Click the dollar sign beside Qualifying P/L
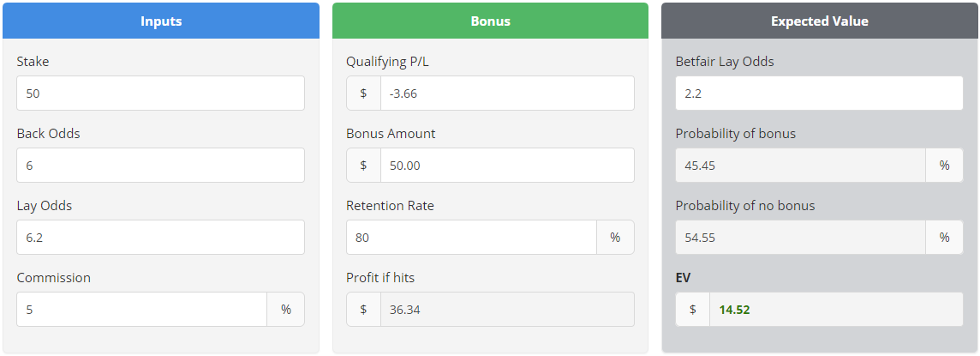Screen dimensions: 980x356 click(x=363, y=94)
